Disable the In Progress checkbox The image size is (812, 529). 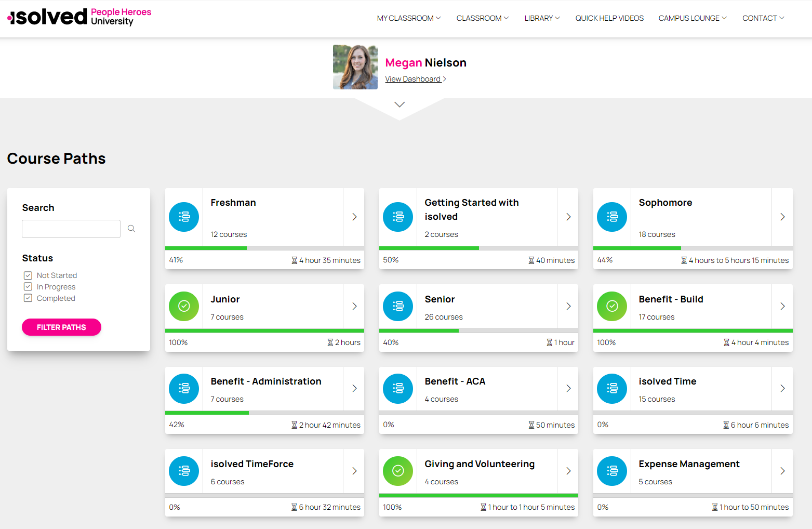28,286
